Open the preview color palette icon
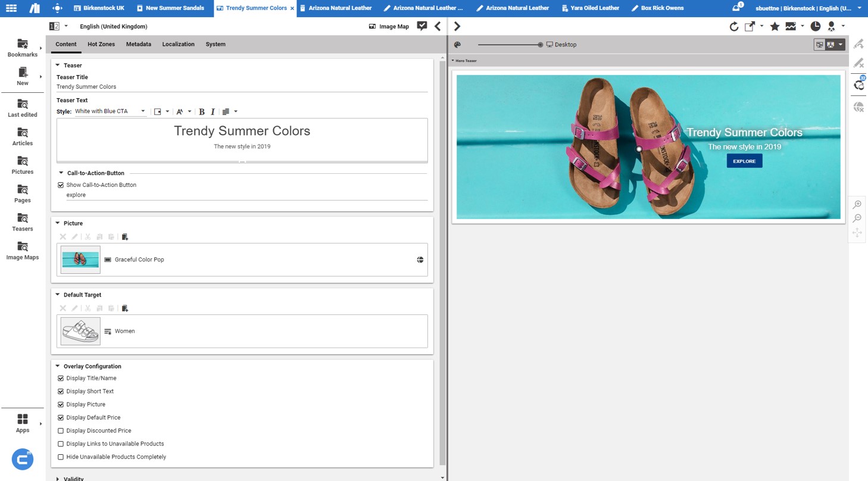The image size is (868, 481). tap(457, 45)
